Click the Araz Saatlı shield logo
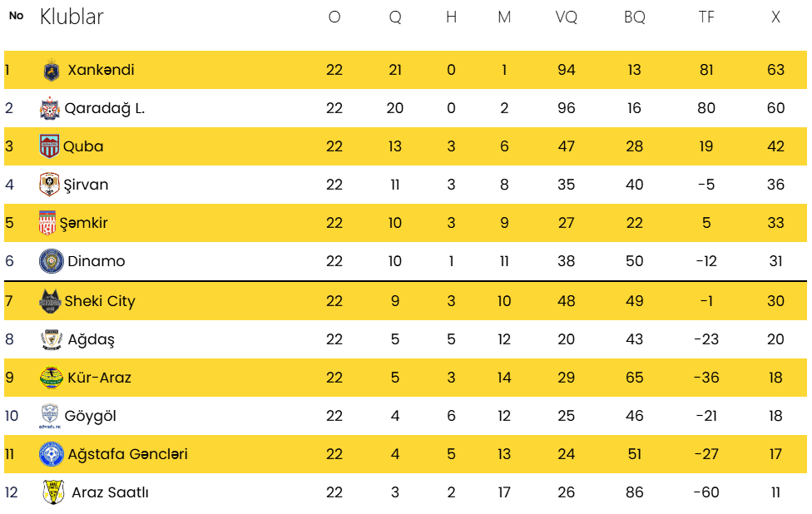 [53, 492]
